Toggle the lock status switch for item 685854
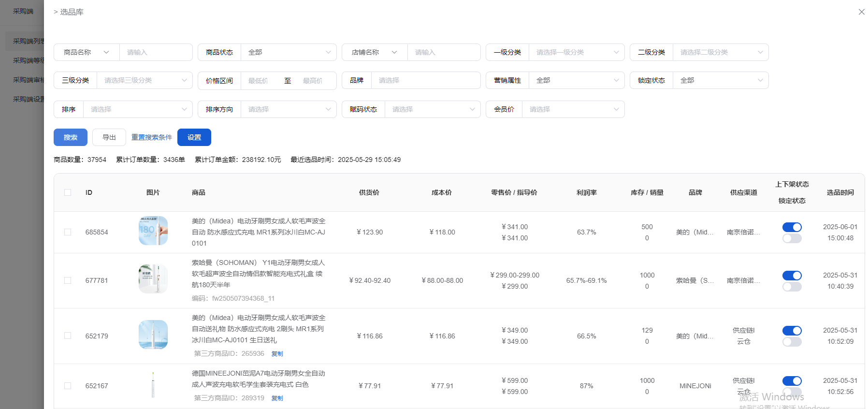The width and height of the screenshot is (868, 409). (x=792, y=238)
